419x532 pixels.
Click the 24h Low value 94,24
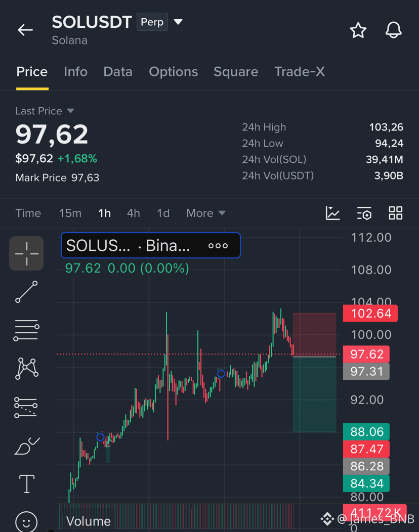[x=389, y=143]
